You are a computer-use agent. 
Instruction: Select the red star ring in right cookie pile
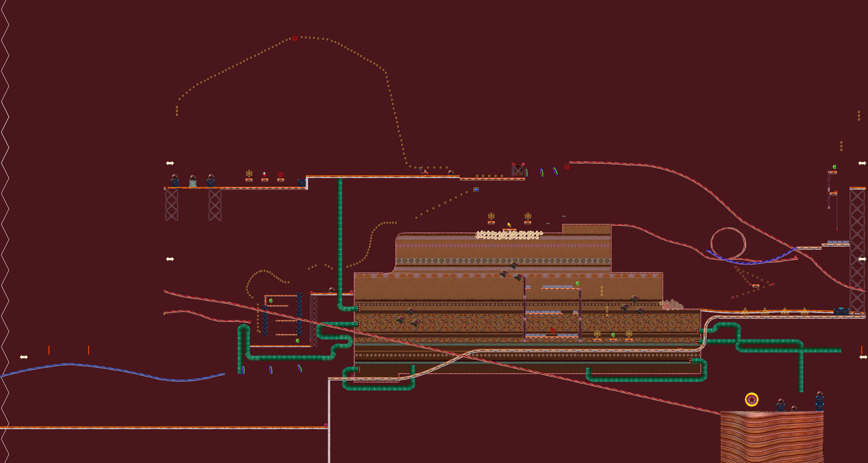(666, 306)
